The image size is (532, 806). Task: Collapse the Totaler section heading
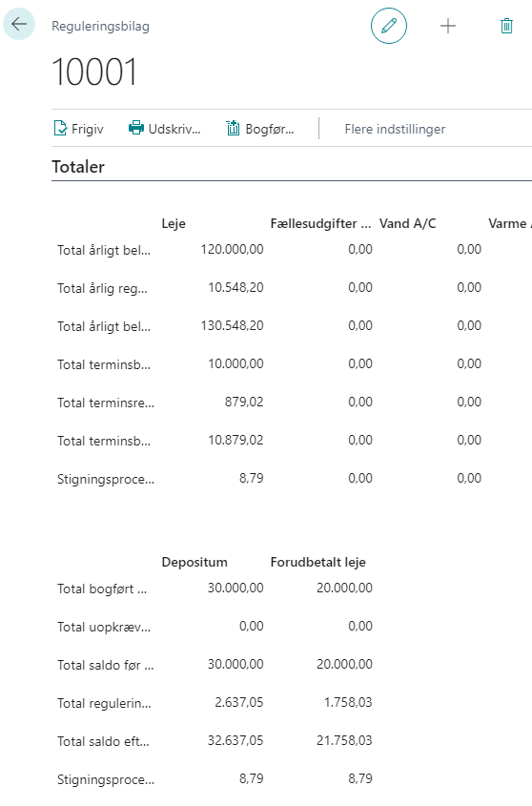[78, 167]
